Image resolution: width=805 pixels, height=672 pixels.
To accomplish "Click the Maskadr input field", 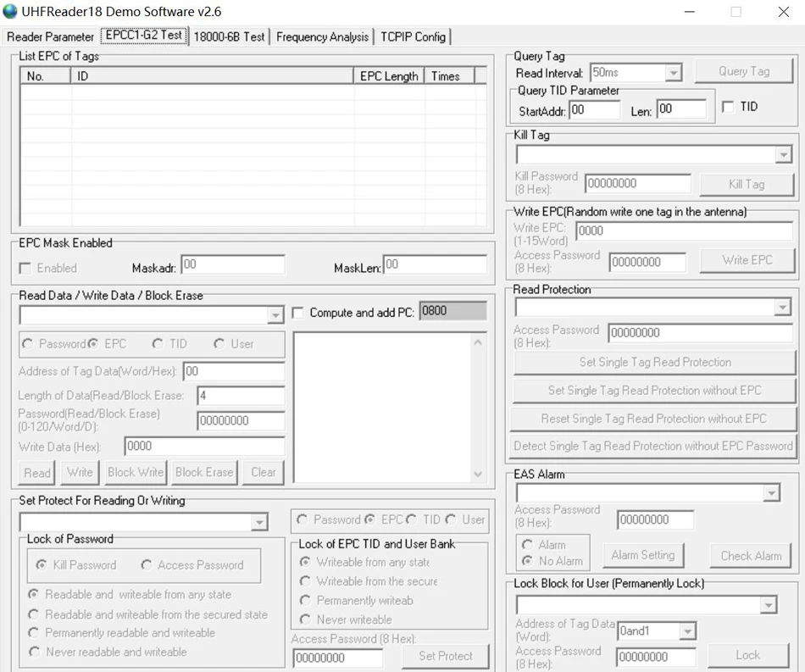I will pos(233,265).
